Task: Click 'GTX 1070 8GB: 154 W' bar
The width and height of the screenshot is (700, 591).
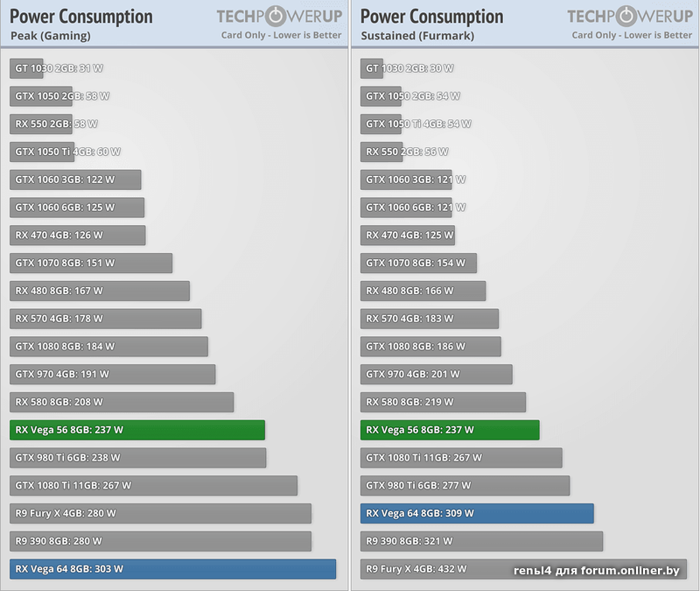Action: [x=419, y=263]
